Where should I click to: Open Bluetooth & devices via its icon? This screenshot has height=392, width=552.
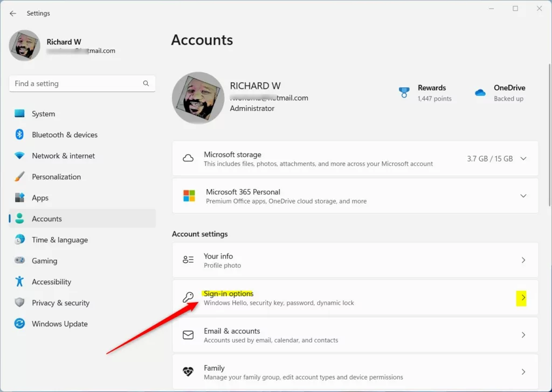[x=20, y=135]
